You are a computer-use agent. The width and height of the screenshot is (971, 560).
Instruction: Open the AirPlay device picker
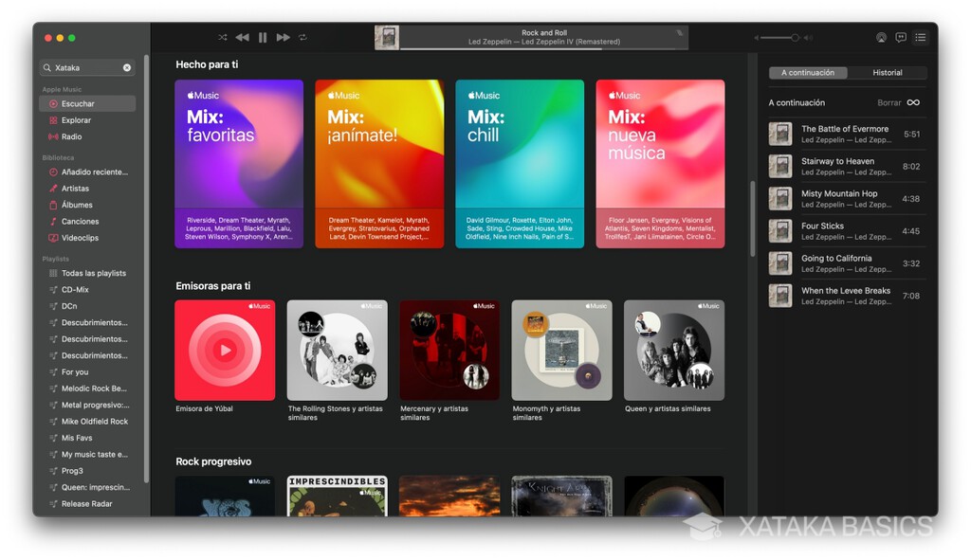click(x=881, y=38)
